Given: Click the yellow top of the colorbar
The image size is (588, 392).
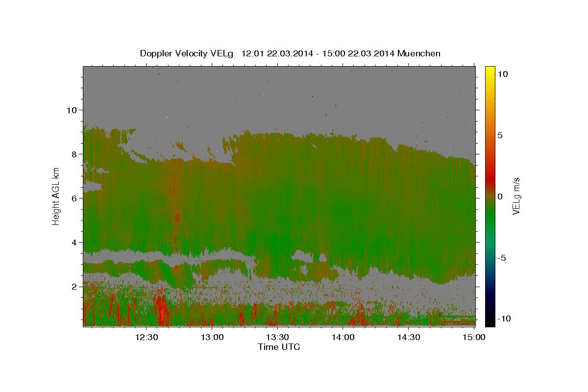Looking at the screenshot, I should (490, 71).
